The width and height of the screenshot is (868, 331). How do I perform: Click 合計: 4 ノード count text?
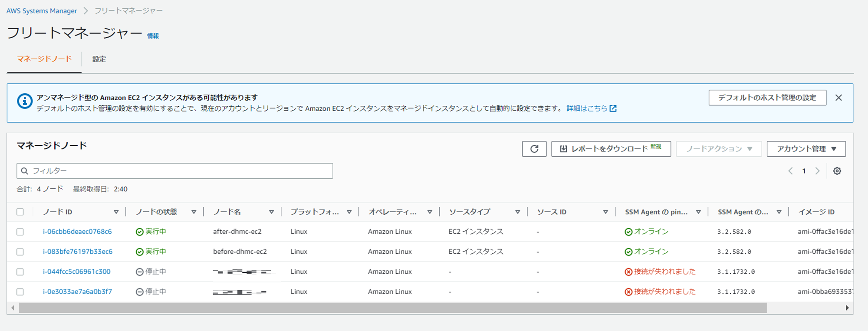[40, 189]
